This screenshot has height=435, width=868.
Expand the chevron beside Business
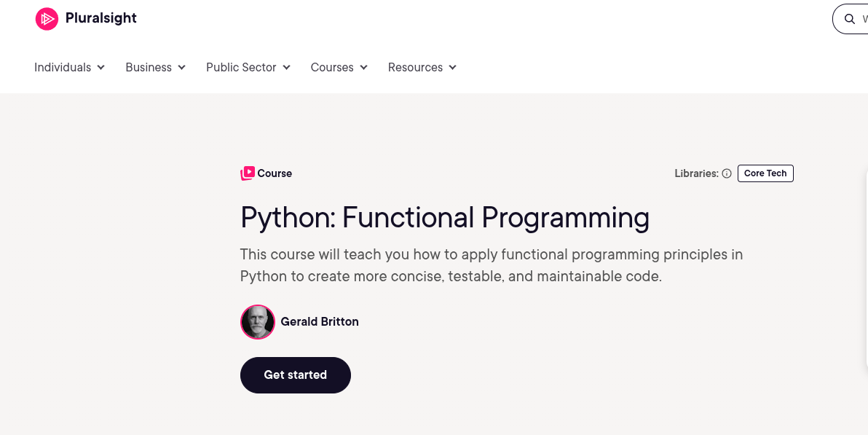click(181, 68)
